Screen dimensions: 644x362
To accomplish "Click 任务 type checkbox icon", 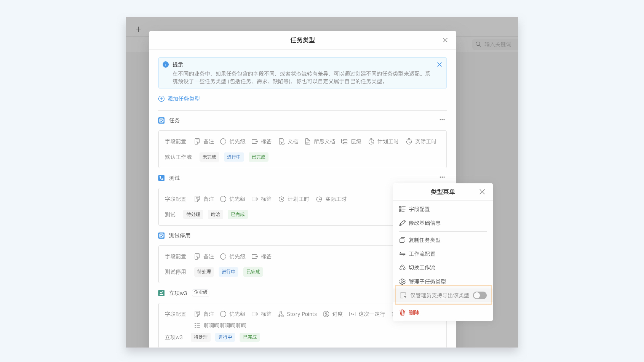I will (x=161, y=120).
